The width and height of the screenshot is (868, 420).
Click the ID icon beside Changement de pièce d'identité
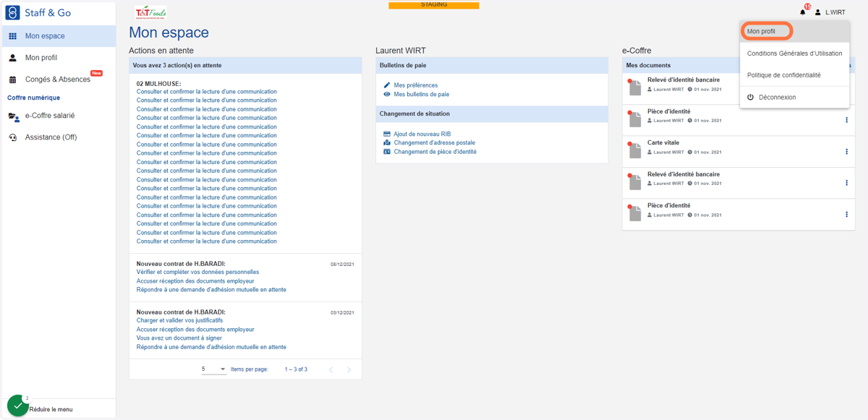387,152
